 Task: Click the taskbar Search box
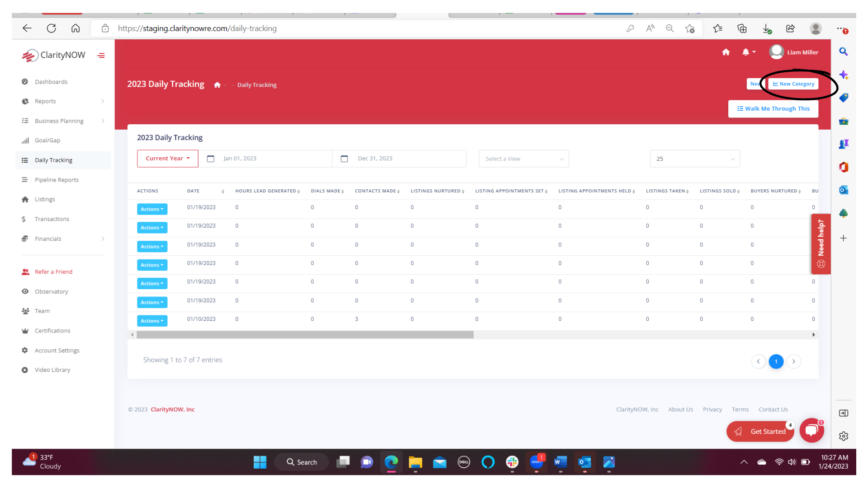[x=302, y=462]
